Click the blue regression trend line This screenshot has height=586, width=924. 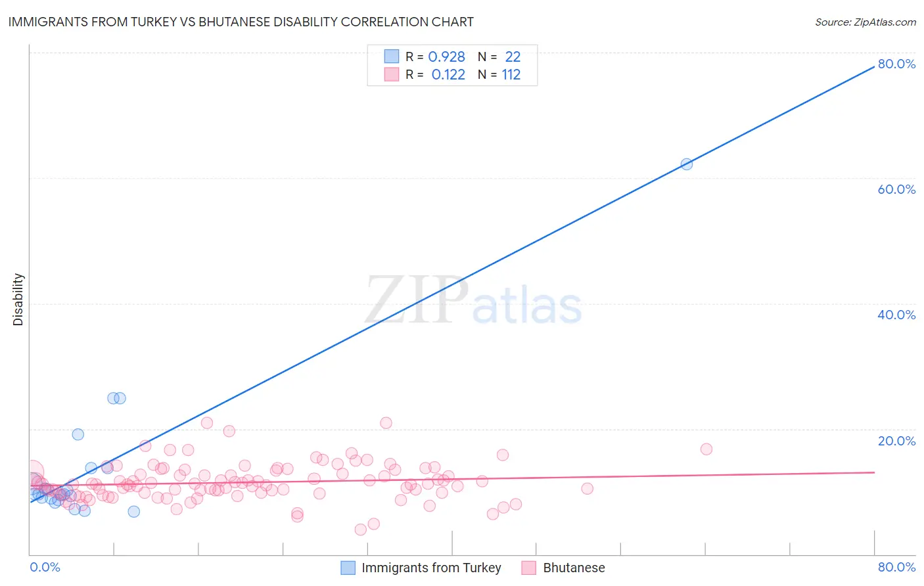point(452,284)
